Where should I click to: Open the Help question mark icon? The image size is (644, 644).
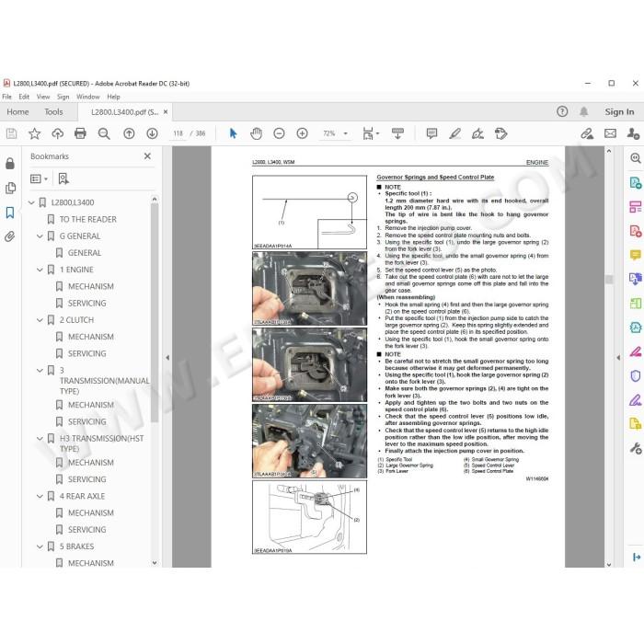click(562, 111)
